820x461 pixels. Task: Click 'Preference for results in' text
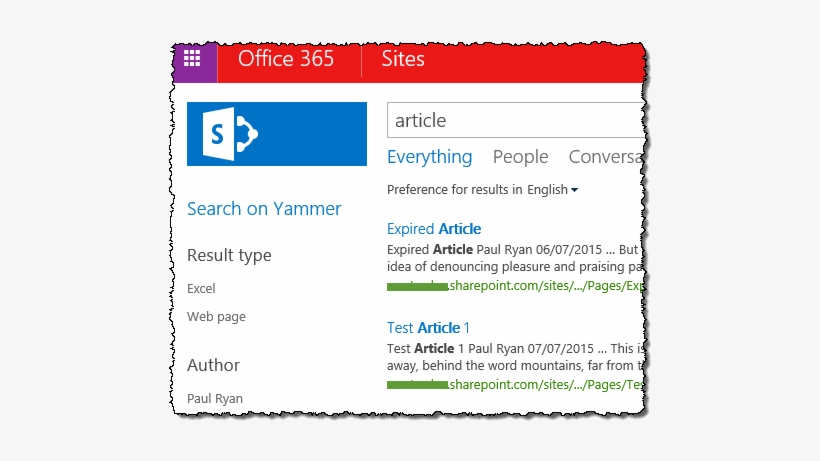tap(454, 190)
